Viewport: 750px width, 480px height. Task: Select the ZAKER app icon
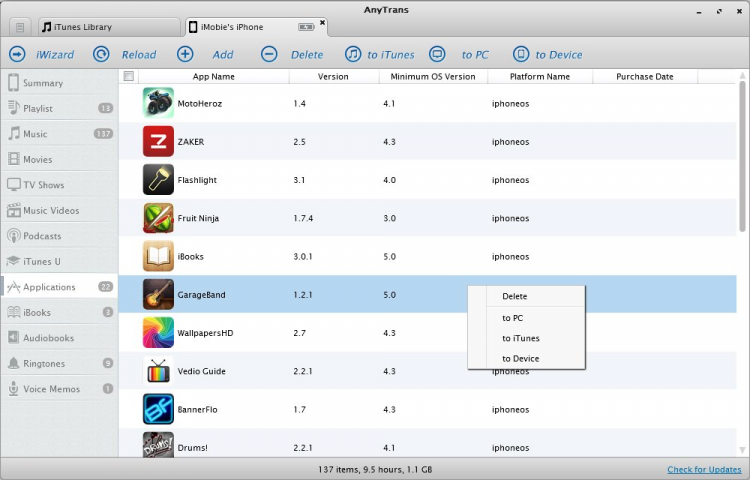click(158, 141)
